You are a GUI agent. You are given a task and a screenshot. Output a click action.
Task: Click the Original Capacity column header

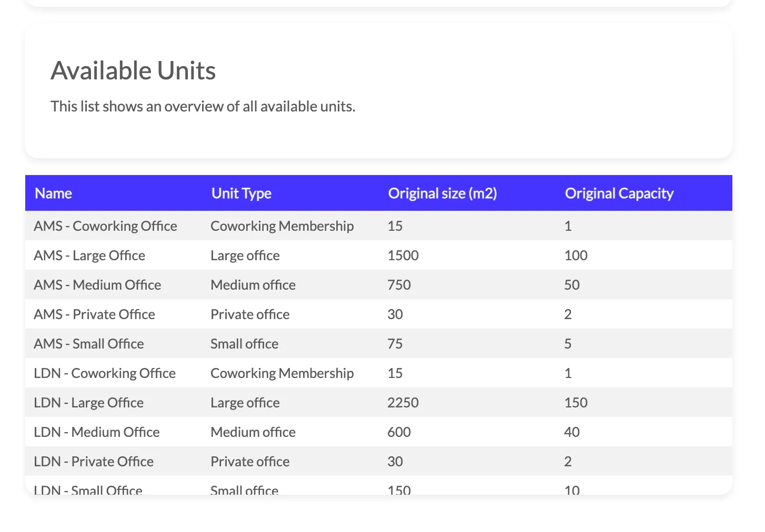click(619, 193)
